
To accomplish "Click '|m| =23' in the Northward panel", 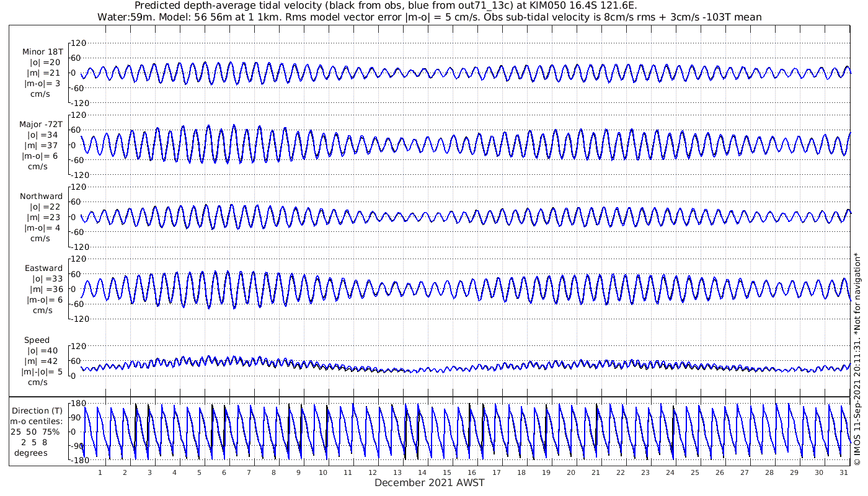I will point(45,218).
